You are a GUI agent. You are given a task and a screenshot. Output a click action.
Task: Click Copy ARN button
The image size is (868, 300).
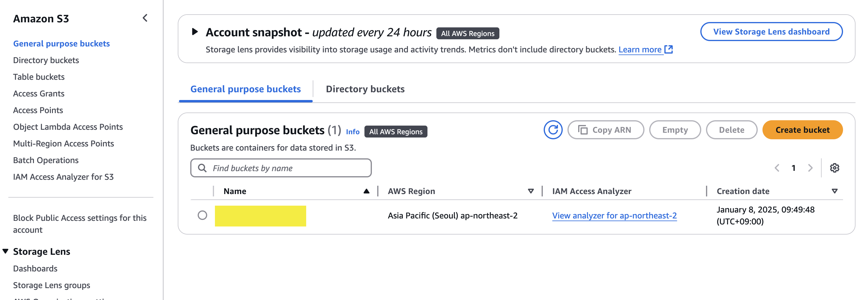pos(606,130)
